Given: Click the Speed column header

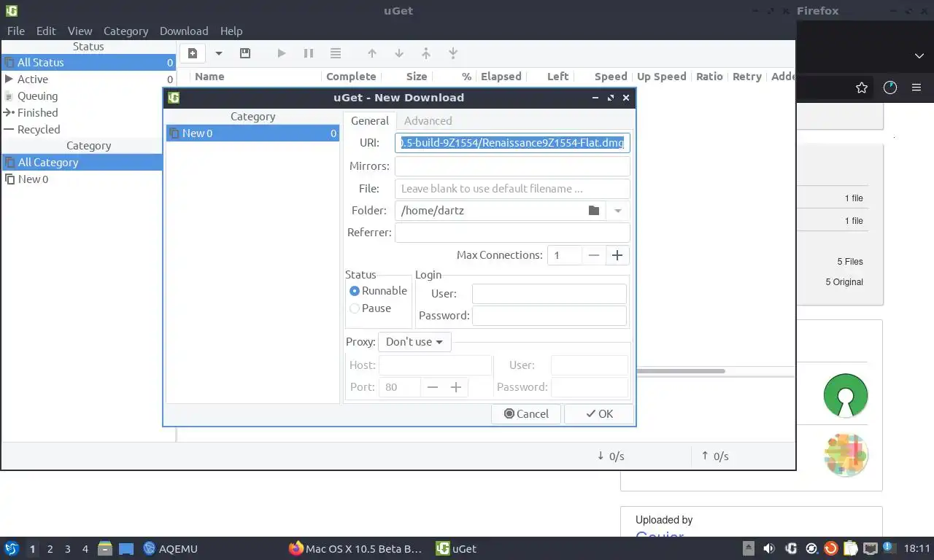Looking at the screenshot, I should point(611,77).
